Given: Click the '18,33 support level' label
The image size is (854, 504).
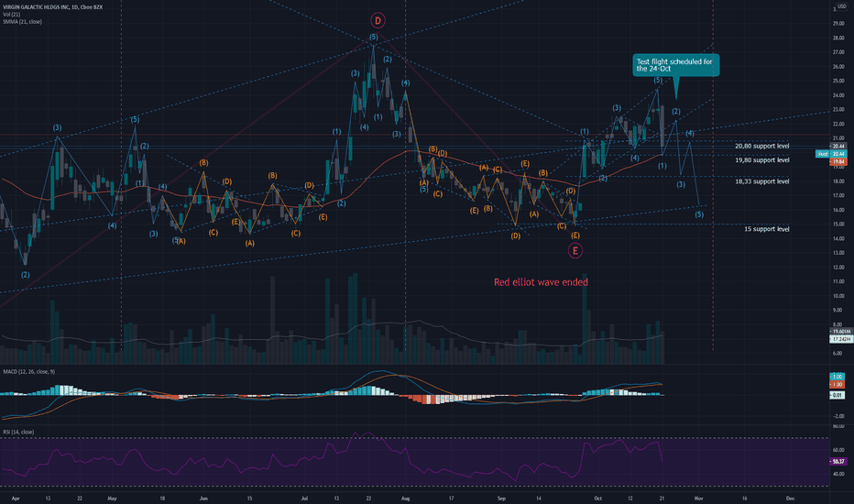Looking at the screenshot, I should [x=762, y=181].
